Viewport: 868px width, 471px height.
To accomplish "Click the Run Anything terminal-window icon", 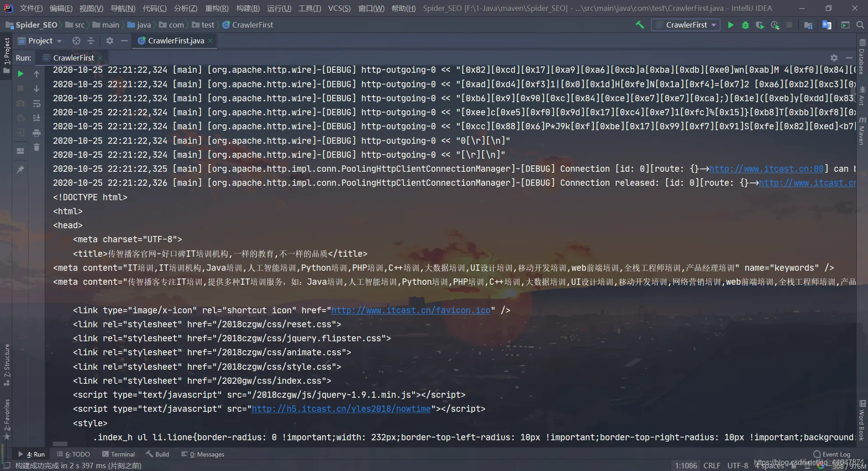I will (x=845, y=25).
